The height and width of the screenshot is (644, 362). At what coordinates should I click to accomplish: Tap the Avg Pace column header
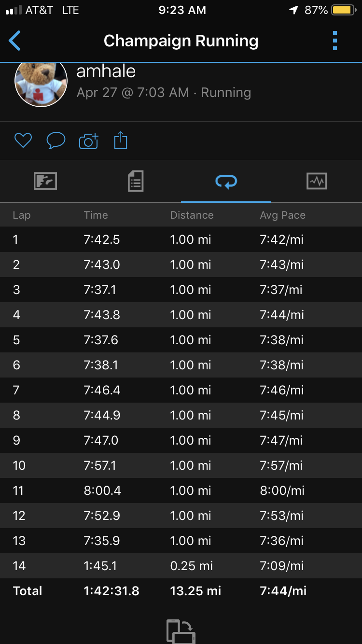pyautogui.click(x=282, y=215)
